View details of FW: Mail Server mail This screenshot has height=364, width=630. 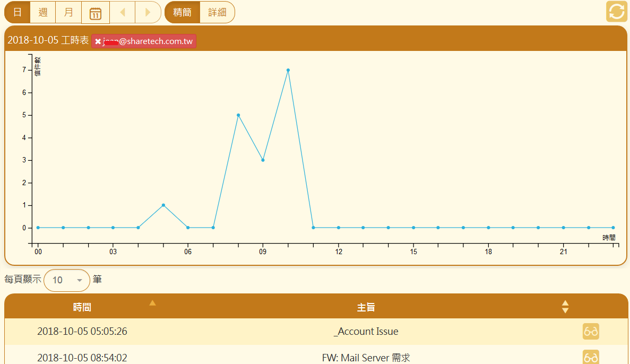(591, 357)
